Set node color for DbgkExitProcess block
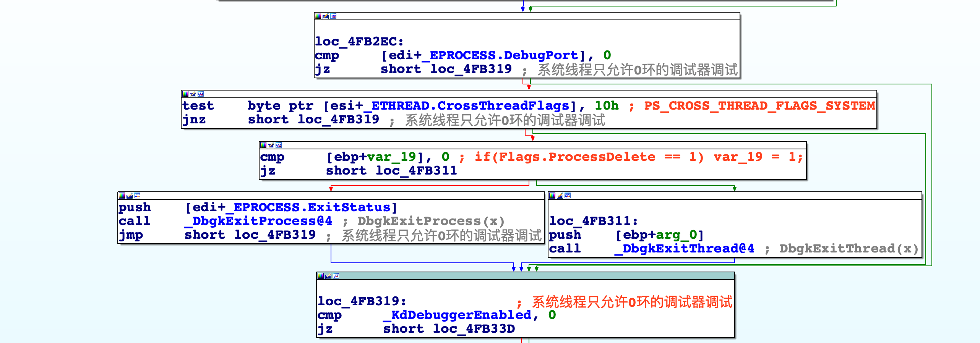Viewport: 980px width, 343px height. [122, 196]
